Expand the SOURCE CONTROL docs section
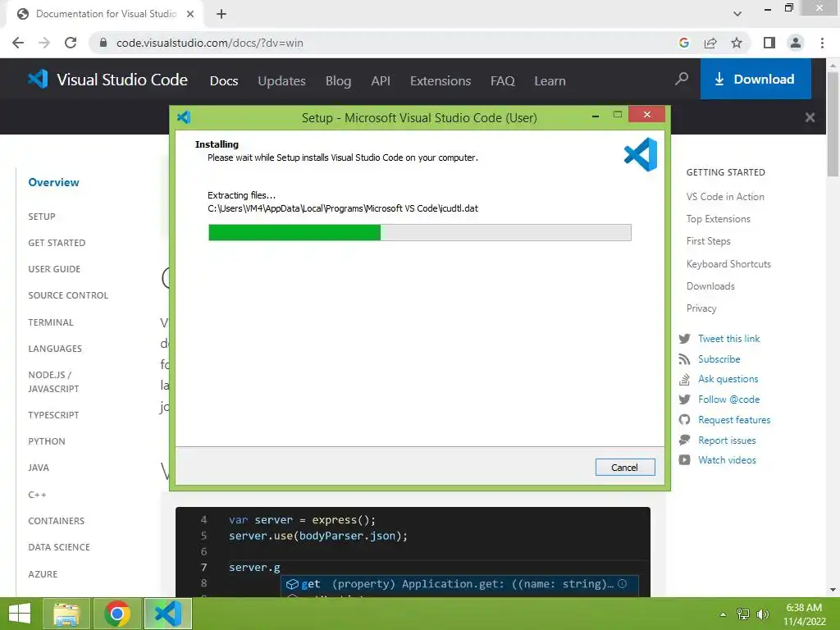The height and width of the screenshot is (630, 840). point(68,295)
